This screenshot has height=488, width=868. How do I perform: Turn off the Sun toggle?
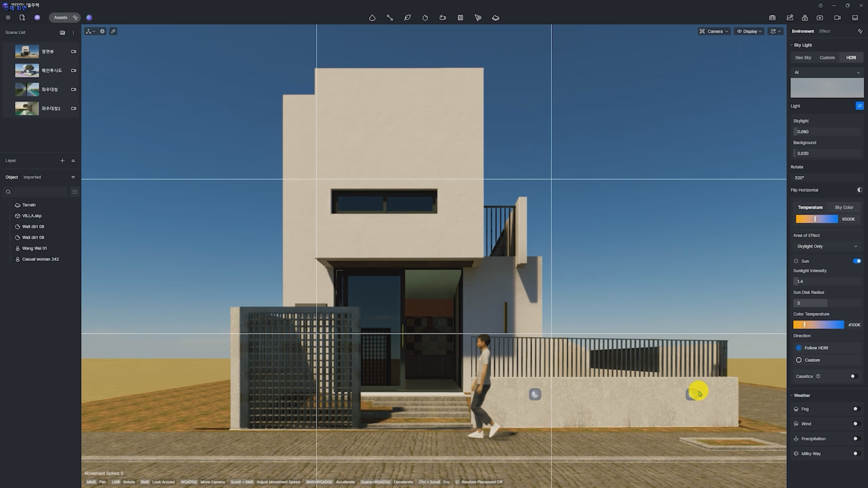coord(857,261)
